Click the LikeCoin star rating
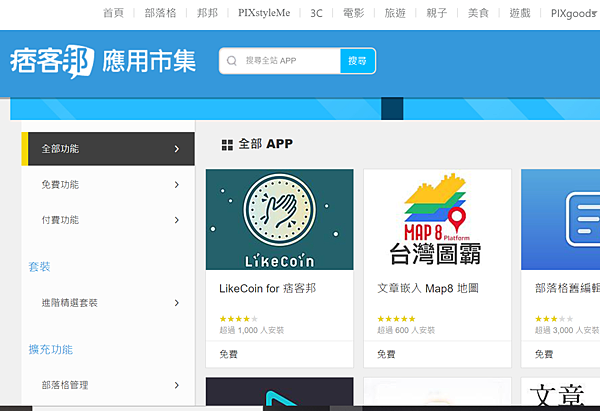The image size is (600, 411). tap(238, 318)
